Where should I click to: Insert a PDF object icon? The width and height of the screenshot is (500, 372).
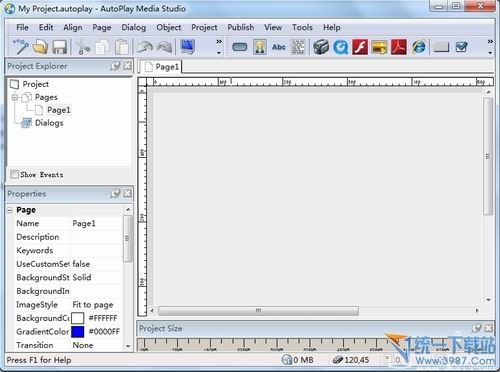tap(399, 47)
